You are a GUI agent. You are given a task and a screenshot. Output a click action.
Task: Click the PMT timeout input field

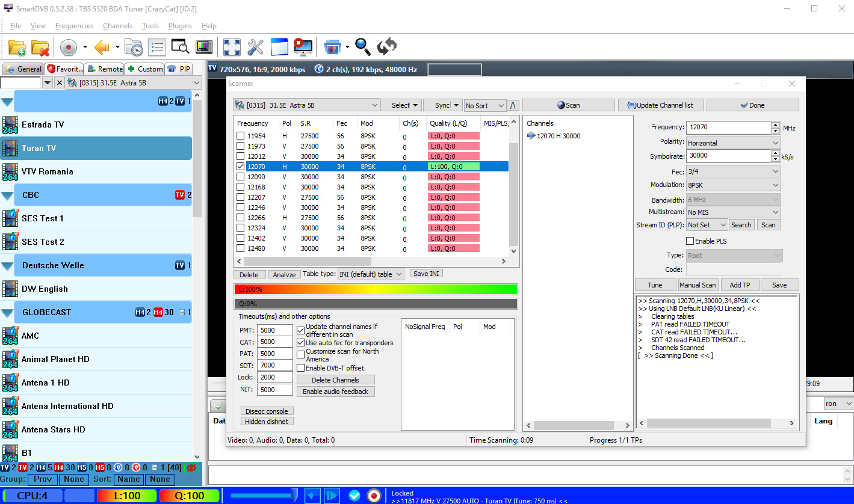tap(275, 330)
